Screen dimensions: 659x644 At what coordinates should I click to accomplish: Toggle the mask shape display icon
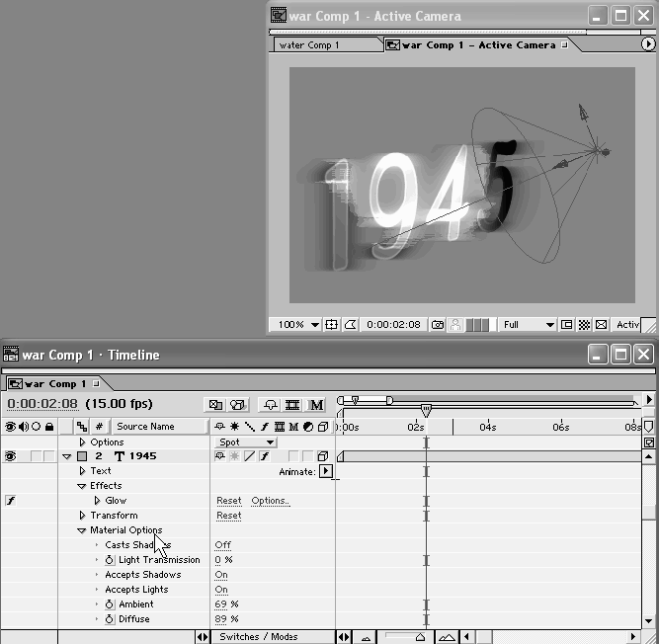click(350, 324)
